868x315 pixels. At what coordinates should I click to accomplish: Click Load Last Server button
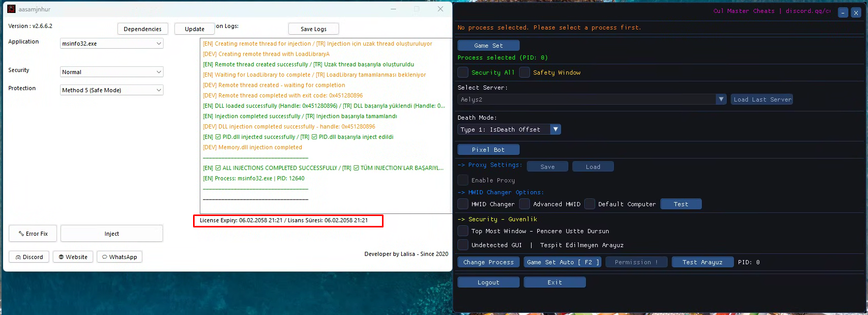[762, 99]
